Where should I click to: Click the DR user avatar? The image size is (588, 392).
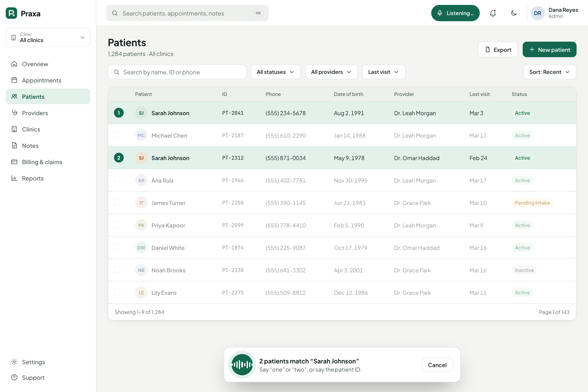(538, 13)
